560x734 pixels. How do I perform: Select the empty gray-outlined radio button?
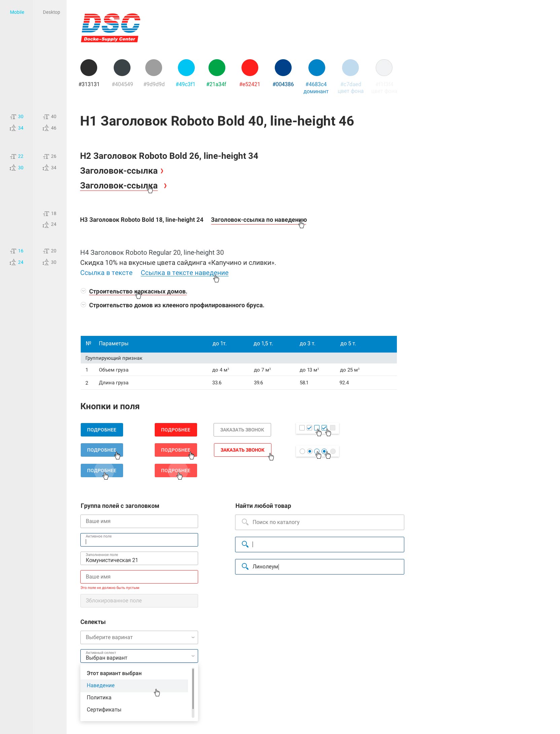click(302, 451)
